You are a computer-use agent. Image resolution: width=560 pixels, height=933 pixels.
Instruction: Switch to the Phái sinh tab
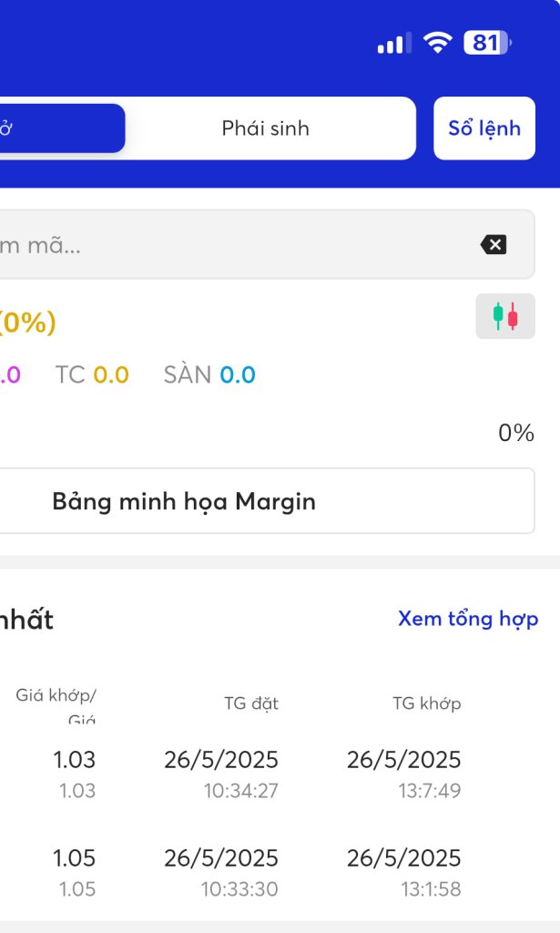[x=266, y=128]
